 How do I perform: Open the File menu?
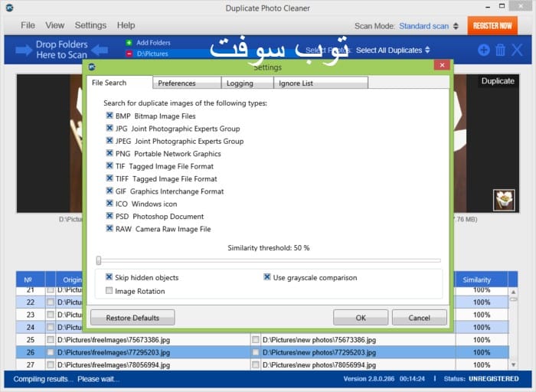tap(28, 25)
